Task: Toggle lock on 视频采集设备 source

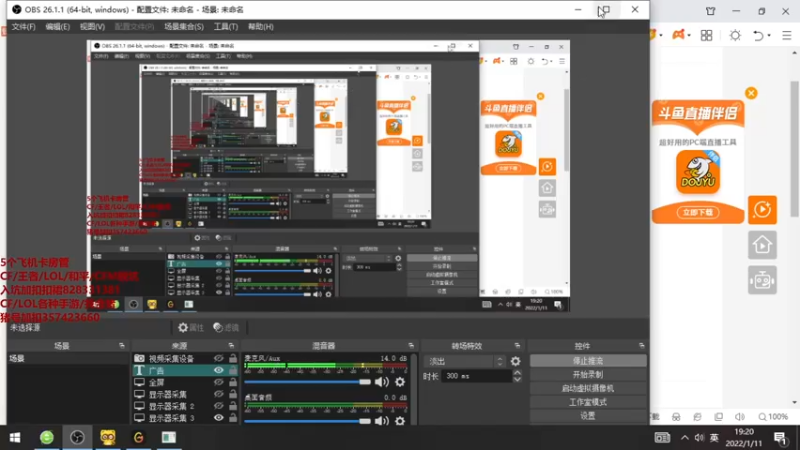Action: (233, 358)
